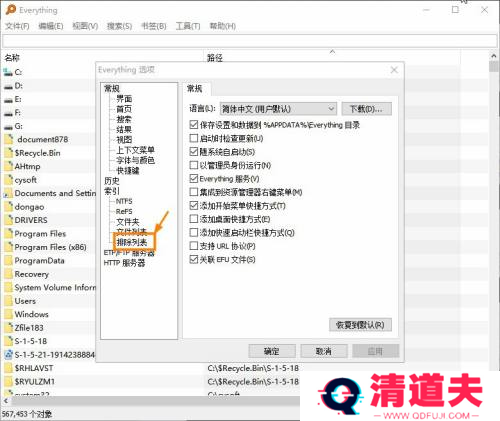Select the cysoft folder icon
Screen dimensions: 500x421
click(9, 180)
